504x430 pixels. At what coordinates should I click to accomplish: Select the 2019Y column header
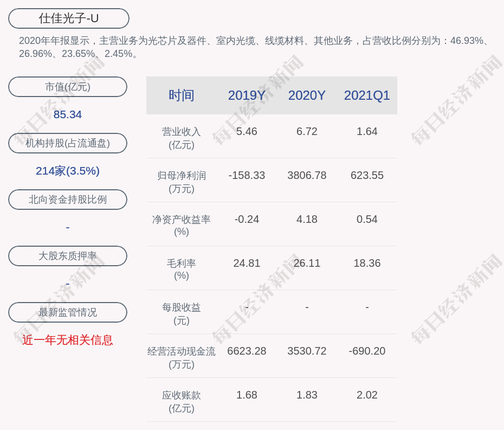tap(247, 95)
